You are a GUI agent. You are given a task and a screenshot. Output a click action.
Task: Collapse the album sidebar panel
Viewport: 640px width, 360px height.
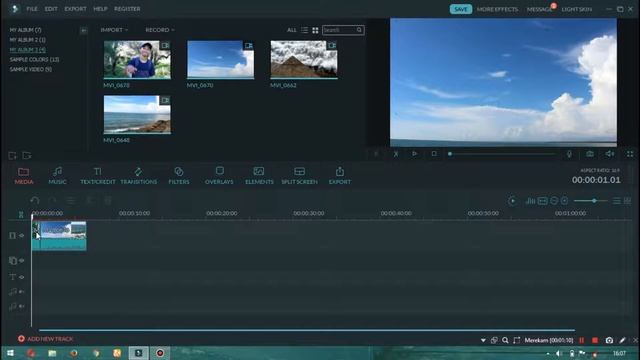point(83,30)
